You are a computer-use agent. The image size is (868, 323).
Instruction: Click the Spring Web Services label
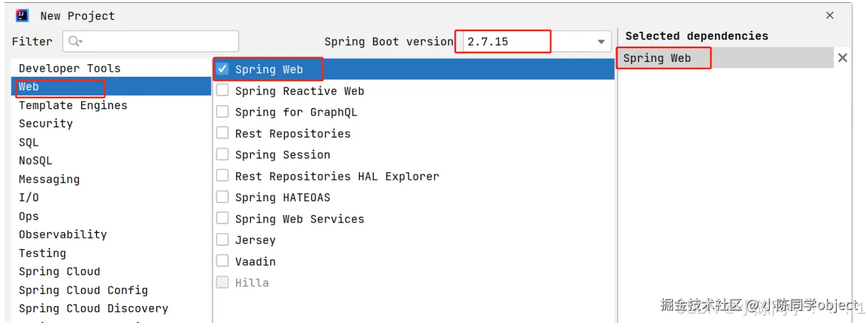300,219
